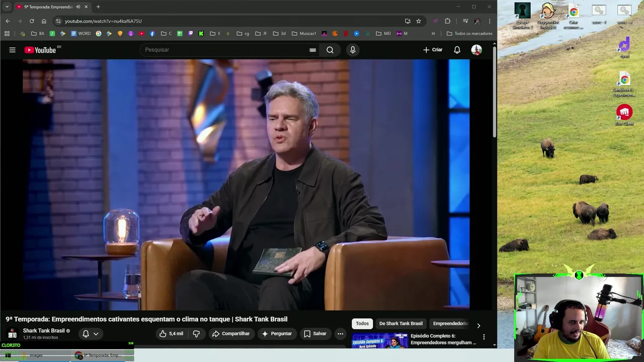The image size is (644, 362).
Task: Click the Perguntar button
Action: [x=277, y=333]
